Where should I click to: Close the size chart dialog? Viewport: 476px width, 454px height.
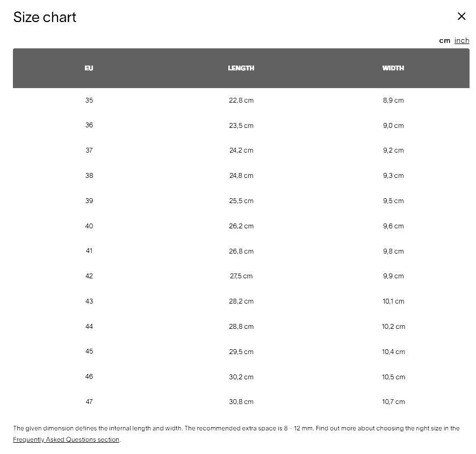461,16
